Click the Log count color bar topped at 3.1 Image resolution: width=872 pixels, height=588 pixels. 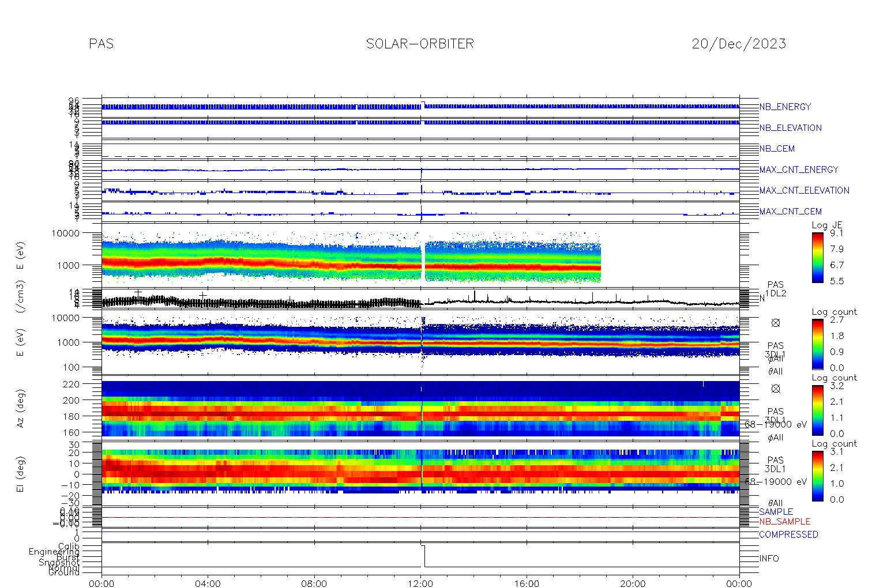point(817,476)
